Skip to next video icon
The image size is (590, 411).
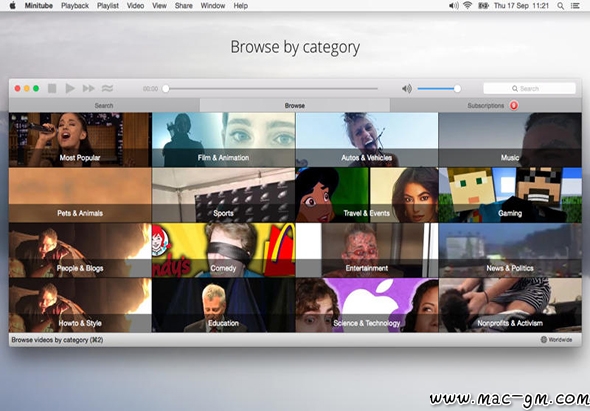click(89, 88)
